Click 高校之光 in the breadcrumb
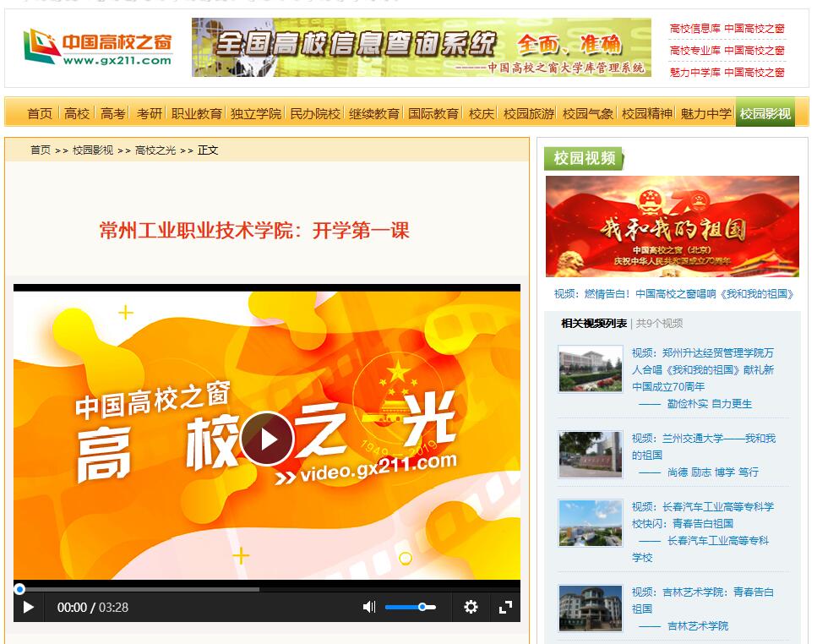Image resolution: width=817 pixels, height=644 pixels. pyautogui.click(x=155, y=150)
